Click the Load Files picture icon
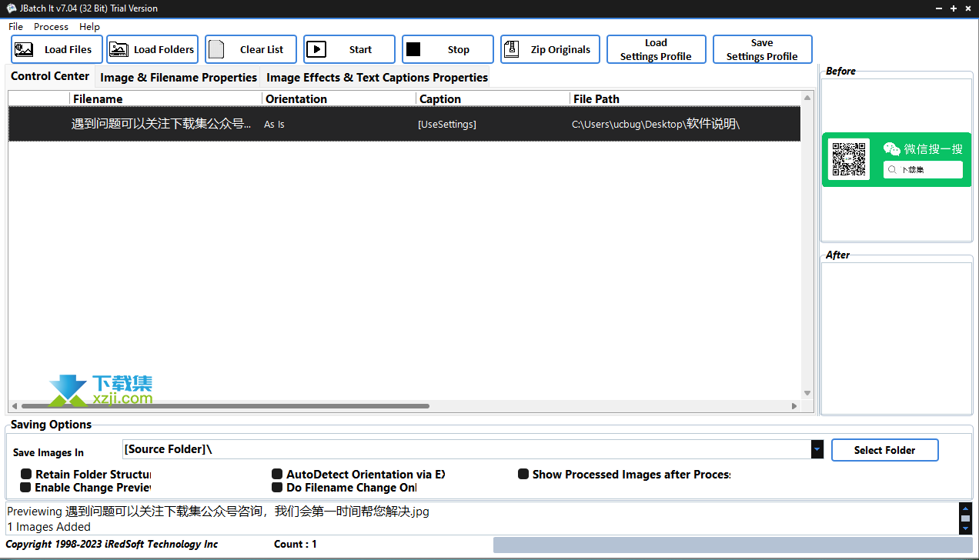This screenshot has height=560, width=979. tap(24, 49)
